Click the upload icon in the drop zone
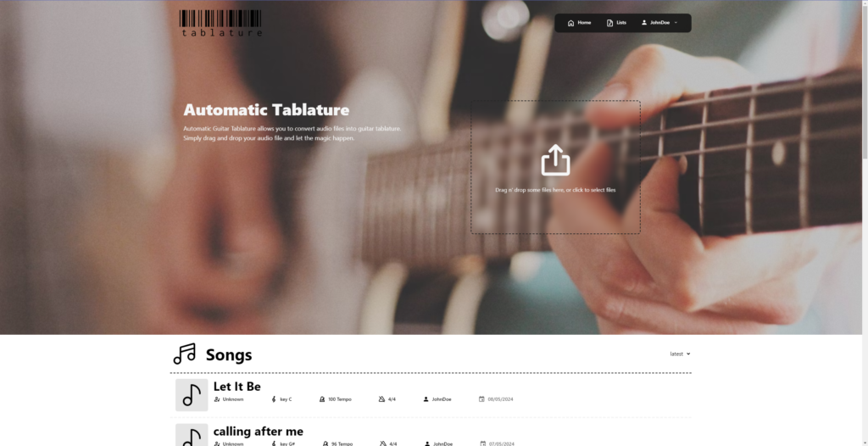 coord(555,160)
